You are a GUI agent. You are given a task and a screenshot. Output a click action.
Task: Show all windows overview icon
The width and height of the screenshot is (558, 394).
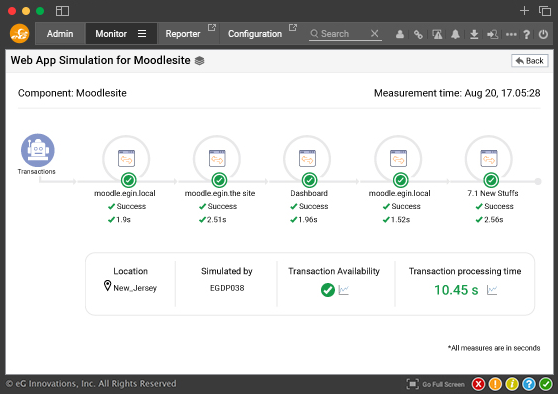pyautogui.click(x=545, y=11)
